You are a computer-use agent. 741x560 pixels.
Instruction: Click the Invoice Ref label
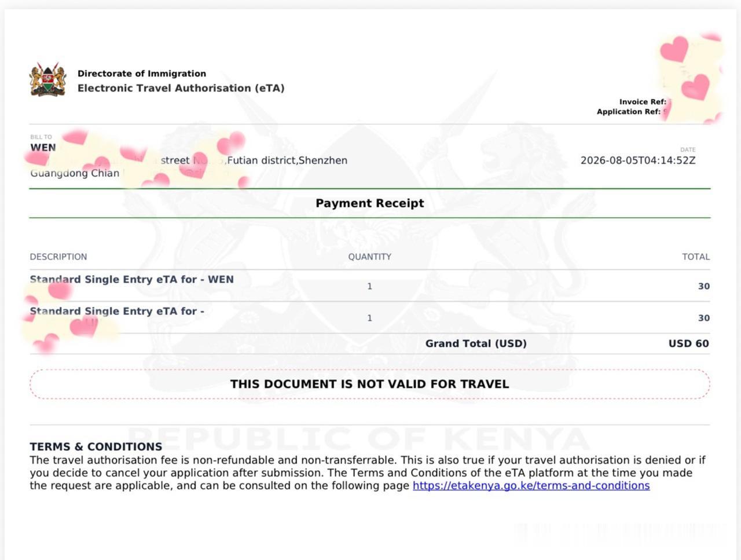[643, 102]
